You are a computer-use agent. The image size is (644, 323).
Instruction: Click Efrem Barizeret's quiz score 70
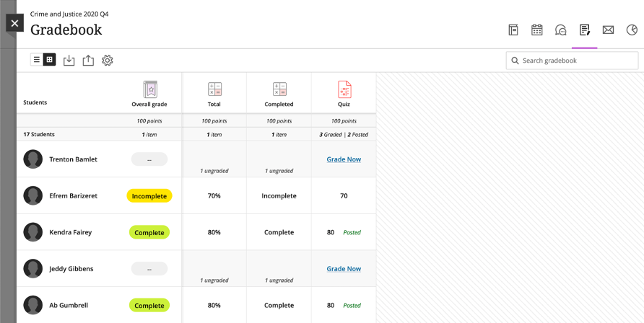point(344,196)
